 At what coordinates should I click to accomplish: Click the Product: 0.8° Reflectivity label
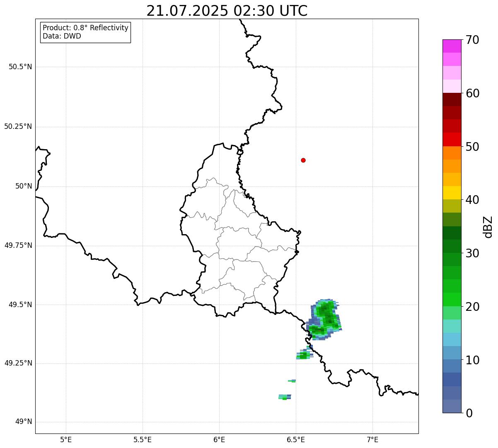(x=86, y=28)
